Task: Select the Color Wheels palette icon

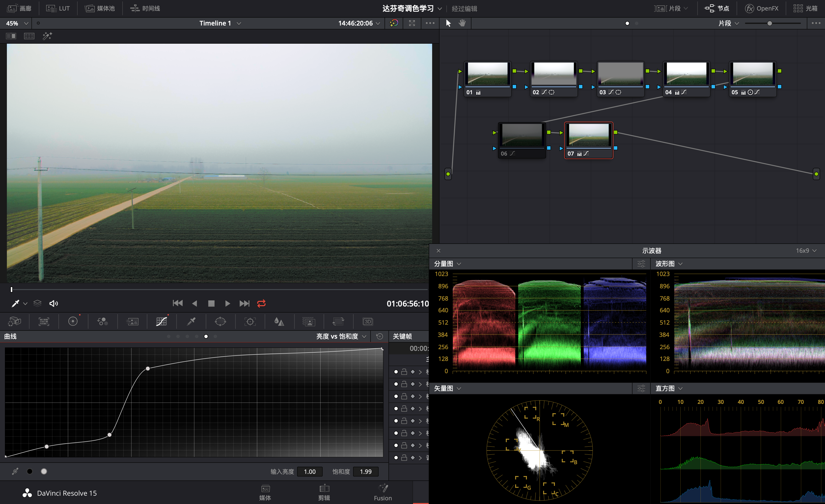Action: (x=73, y=322)
